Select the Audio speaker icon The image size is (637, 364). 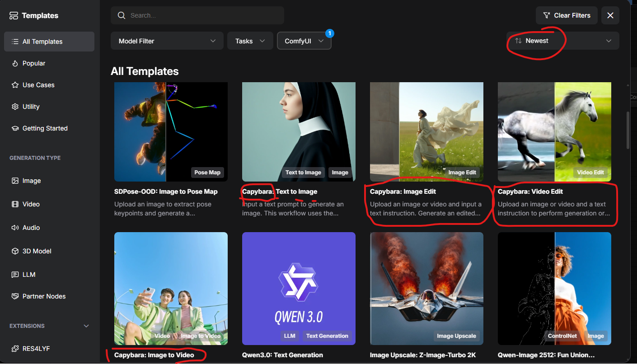click(x=14, y=228)
